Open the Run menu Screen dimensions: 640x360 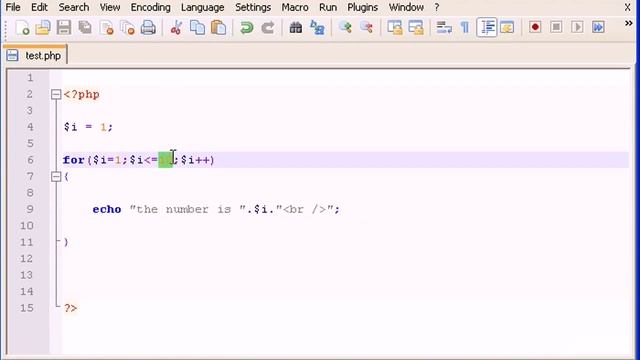328,7
